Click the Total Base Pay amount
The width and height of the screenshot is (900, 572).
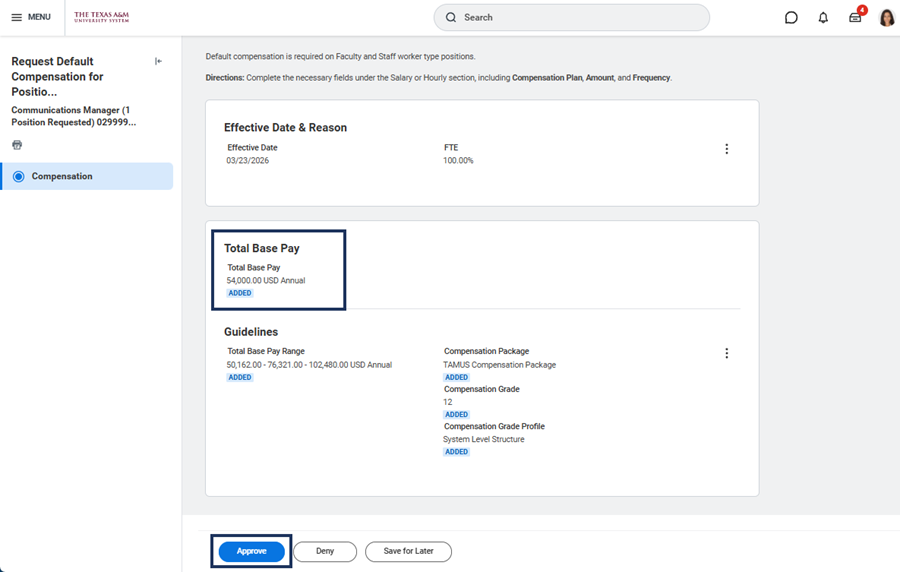tap(266, 281)
